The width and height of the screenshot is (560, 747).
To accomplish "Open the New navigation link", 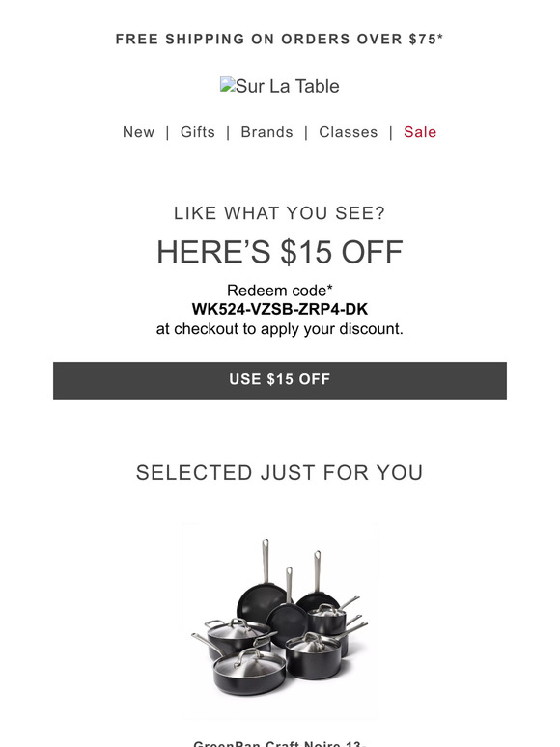I will click(x=139, y=132).
